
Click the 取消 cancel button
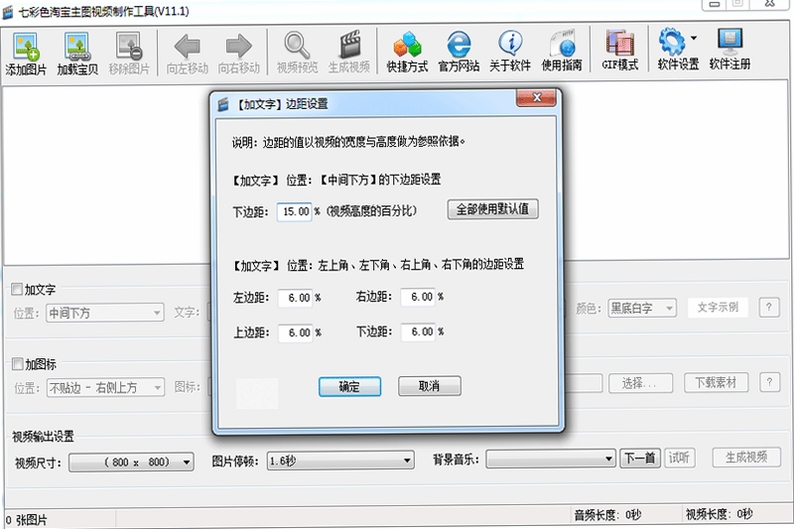[x=429, y=386]
